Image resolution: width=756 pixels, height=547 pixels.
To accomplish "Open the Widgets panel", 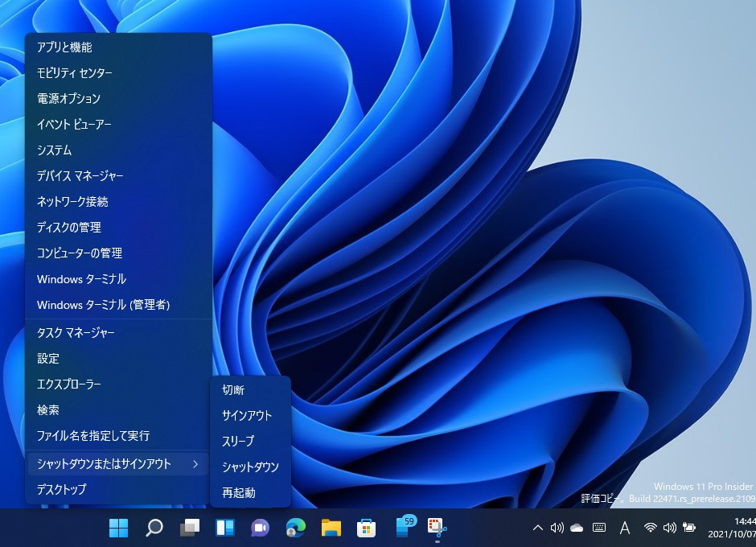I will pyautogui.click(x=224, y=528).
